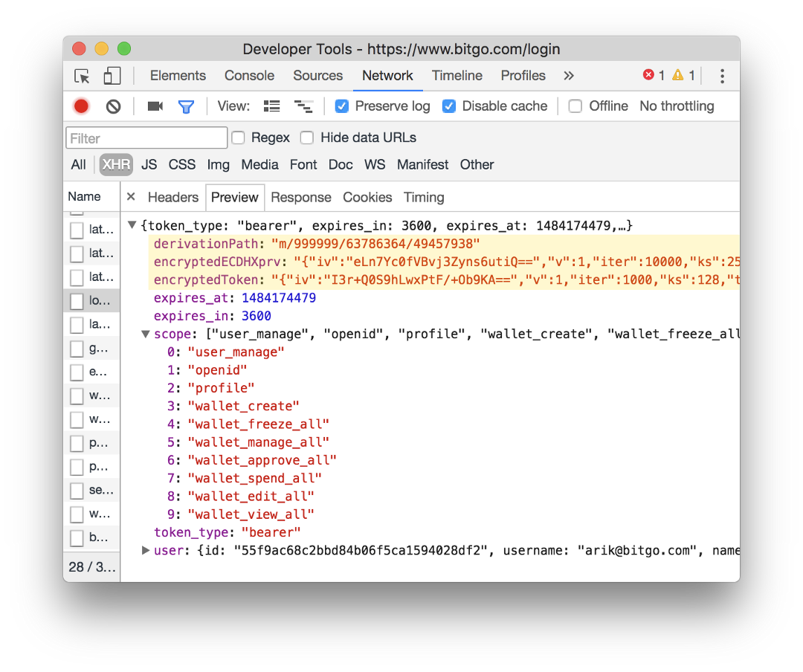Filter requests by Doc
Screen dimensions: 803x672
coord(341,164)
